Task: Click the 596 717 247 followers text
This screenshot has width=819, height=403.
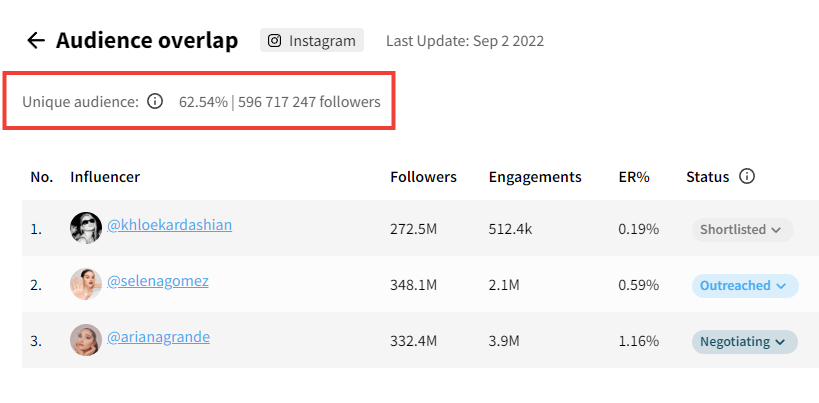Action: click(x=309, y=101)
